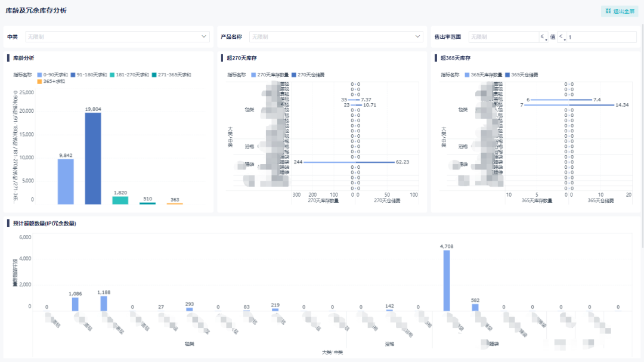The image size is (644, 362).
Task: Click the 7.37 value label in 超270天库存
Action: [366, 100]
